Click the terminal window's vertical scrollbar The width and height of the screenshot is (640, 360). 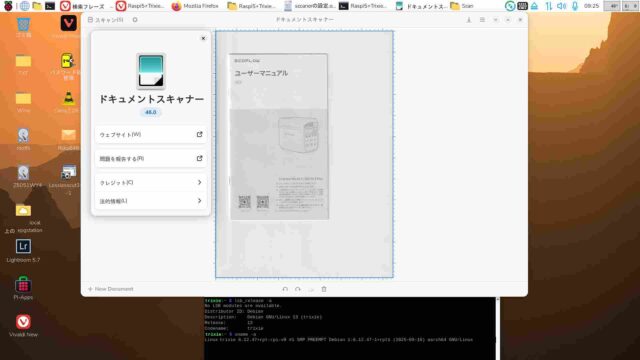pyautogui.click(x=498, y=329)
